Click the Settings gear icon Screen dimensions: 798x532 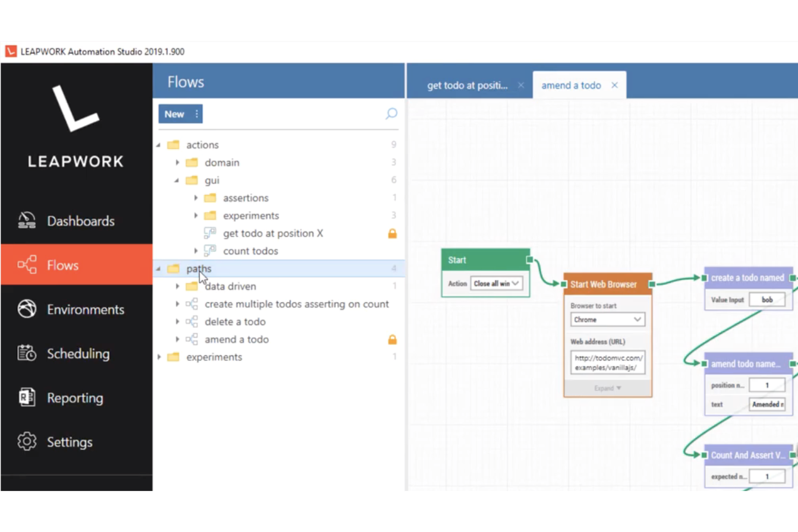(26, 441)
